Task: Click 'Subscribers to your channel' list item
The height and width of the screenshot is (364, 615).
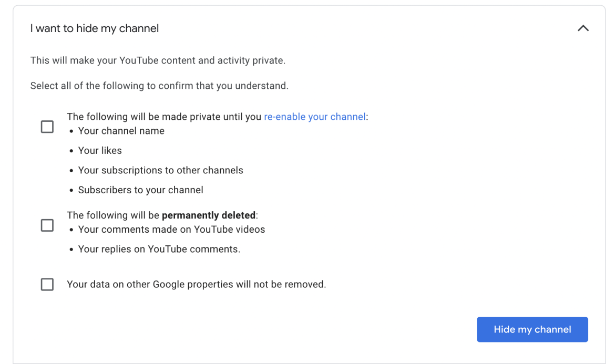Action: coord(141,190)
